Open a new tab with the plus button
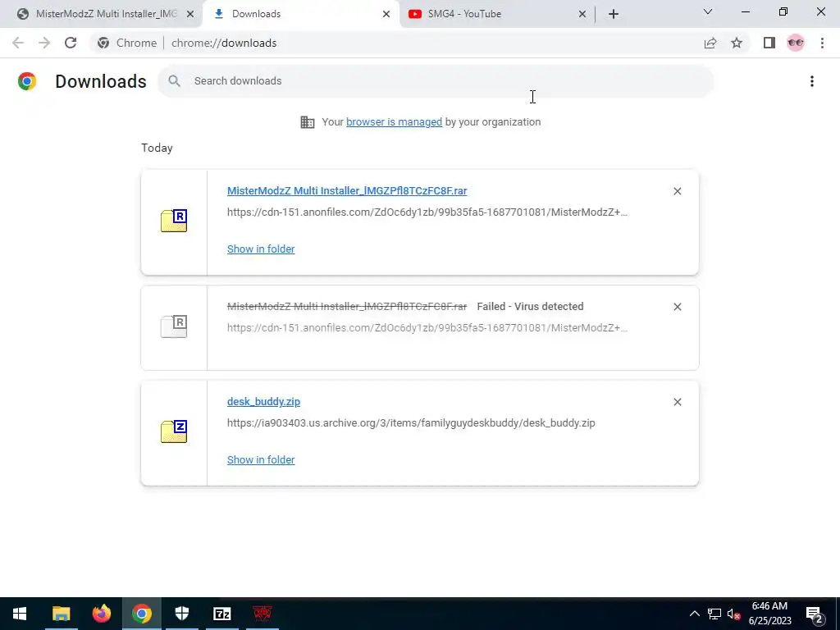The image size is (840, 630). tap(614, 14)
